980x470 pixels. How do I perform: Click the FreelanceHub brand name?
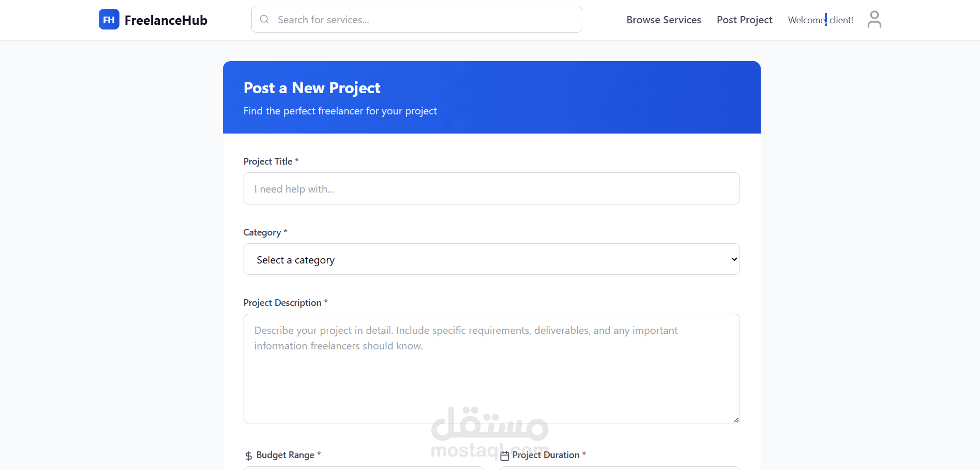point(165,20)
